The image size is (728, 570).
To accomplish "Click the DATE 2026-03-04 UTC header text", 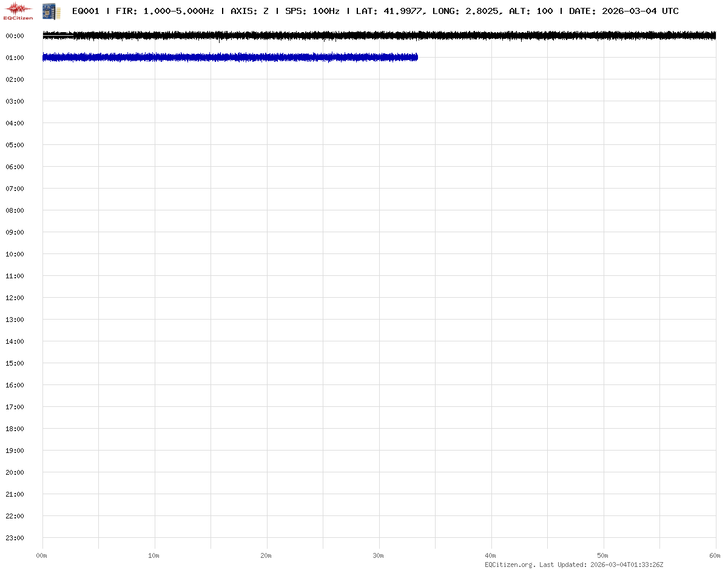I will (x=624, y=11).
